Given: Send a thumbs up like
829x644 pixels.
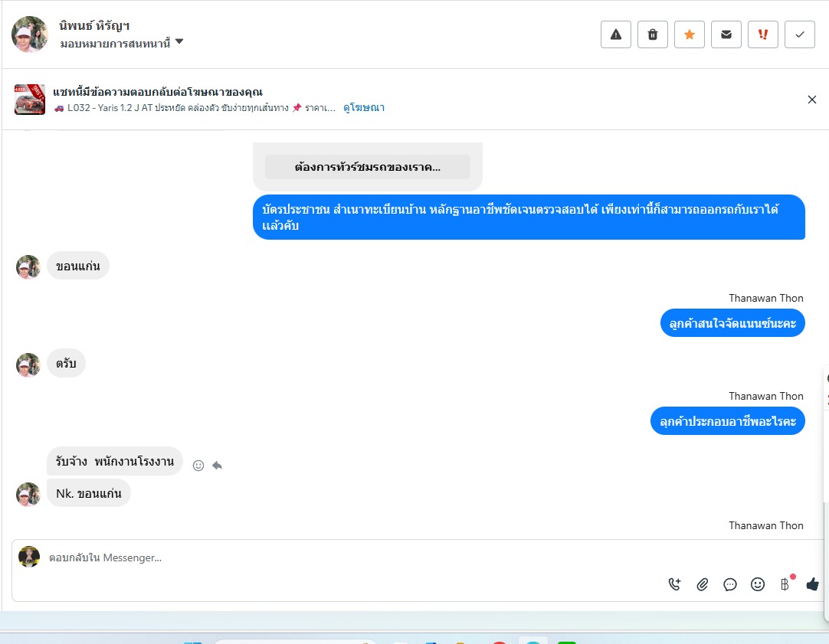Looking at the screenshot, I should tap(813, 584).
